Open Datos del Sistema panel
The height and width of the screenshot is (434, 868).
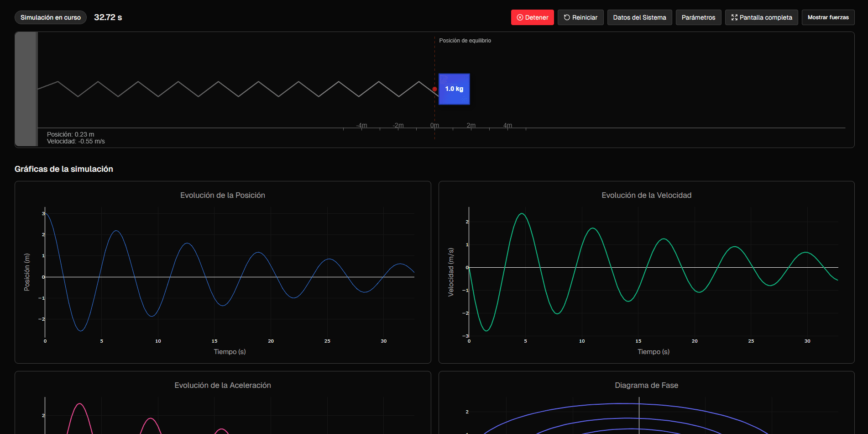pyautogui.click(x=639, y=17)
